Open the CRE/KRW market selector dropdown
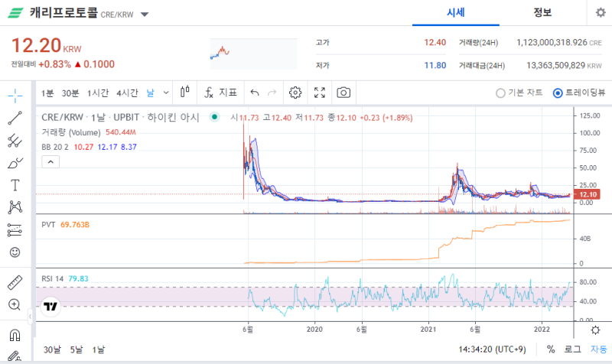The width and height of the screenshot is (612, 364). [x=145, y=15]
